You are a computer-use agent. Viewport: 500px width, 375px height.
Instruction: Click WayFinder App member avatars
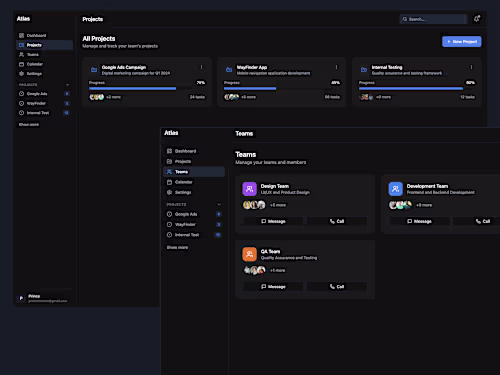click(232, 97)
